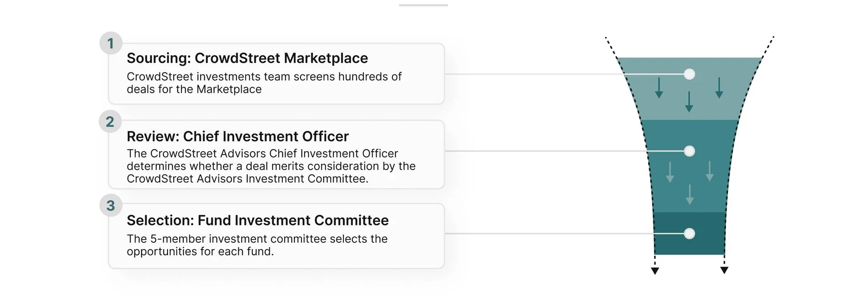The image size is (868, 307).
Task: Click the white dot in the funnel's middle section
Action: point(689,151)
